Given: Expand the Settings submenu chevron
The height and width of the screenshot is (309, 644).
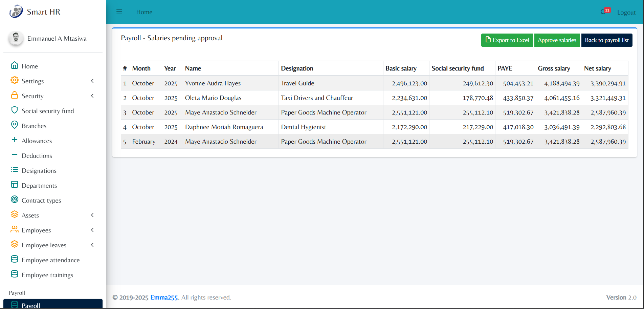Looking at the screenshot, I should coord(92,81).
